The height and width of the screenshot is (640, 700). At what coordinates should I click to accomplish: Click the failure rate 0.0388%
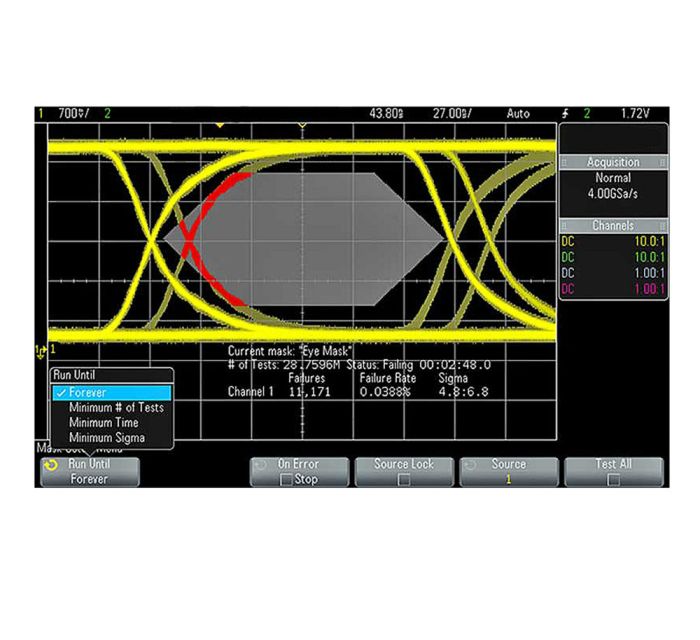[x=385, y=392]
